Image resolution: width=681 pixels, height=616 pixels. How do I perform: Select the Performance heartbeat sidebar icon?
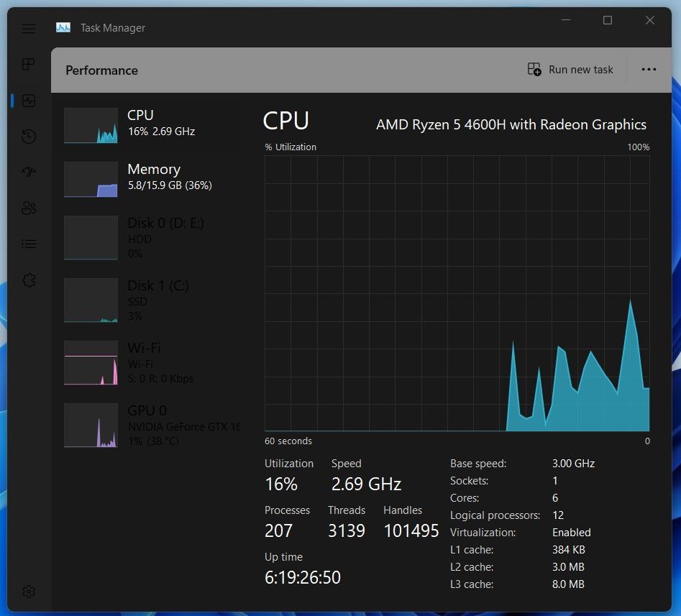pos(29,101)
